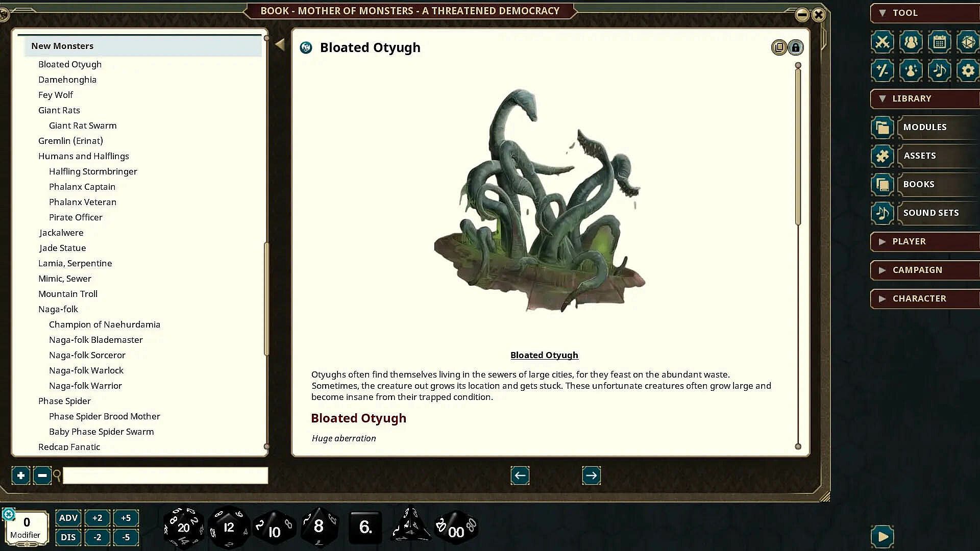Go to the next page arrow
Viewport: 980px width, 551px height.
591,475
